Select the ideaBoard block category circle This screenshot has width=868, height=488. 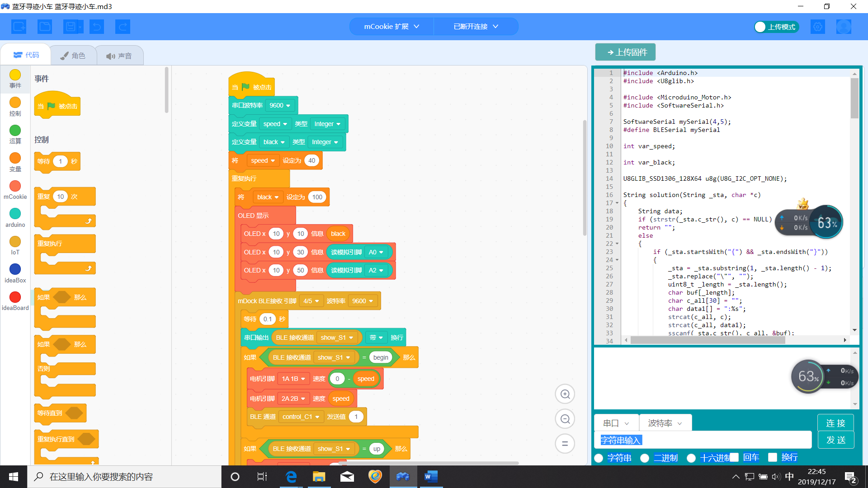pyautogui.click(x=15, y=297)
